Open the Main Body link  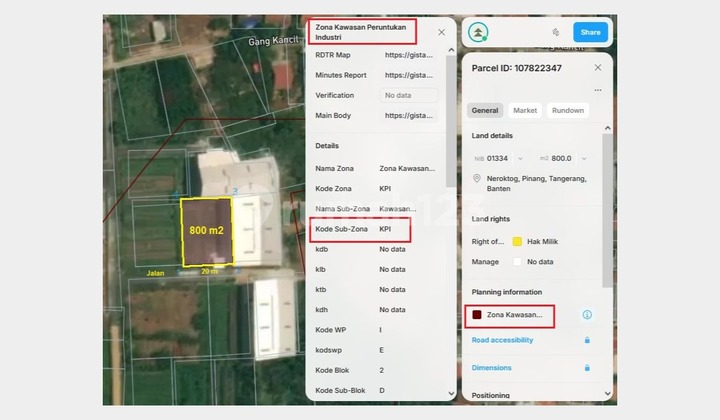tap(409, 116)
